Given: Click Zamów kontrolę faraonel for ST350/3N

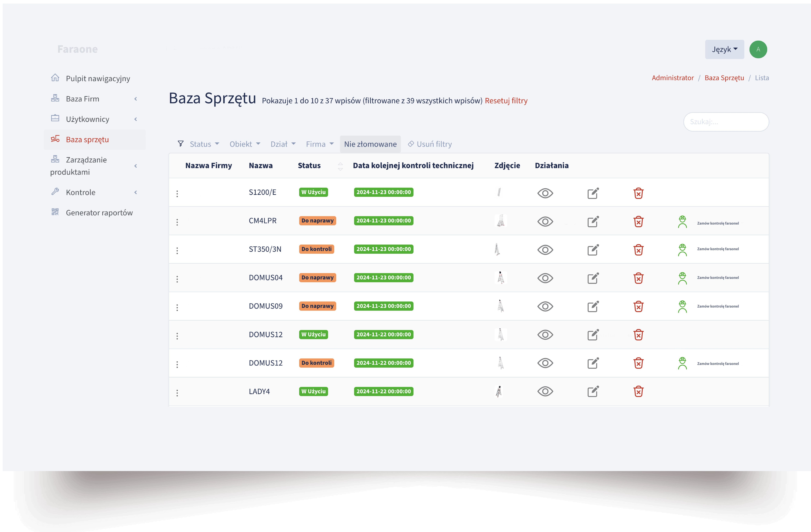Looking at the screenshot, I should [x=718, y=249].
